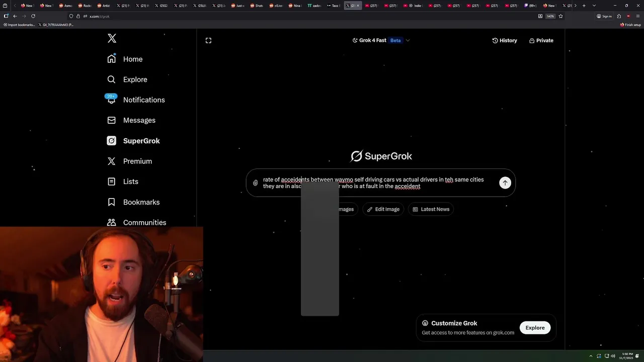The width and height of the screenshot is (644, 362).
Task: Switch to the Twitch (99+) tab
Action: (x=530, y=6)
